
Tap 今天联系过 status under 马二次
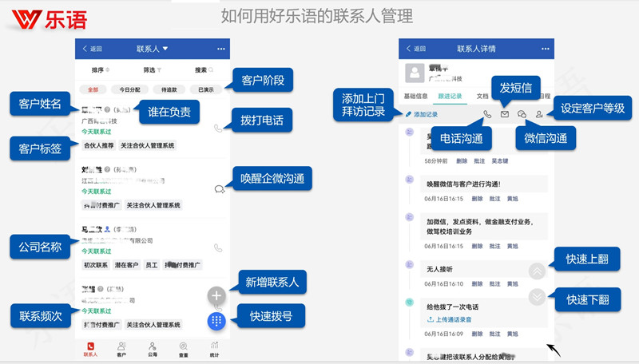(x=96, y=251)
